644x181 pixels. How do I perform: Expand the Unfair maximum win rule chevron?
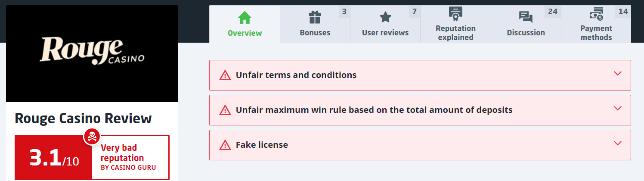(x=618, y=108)
